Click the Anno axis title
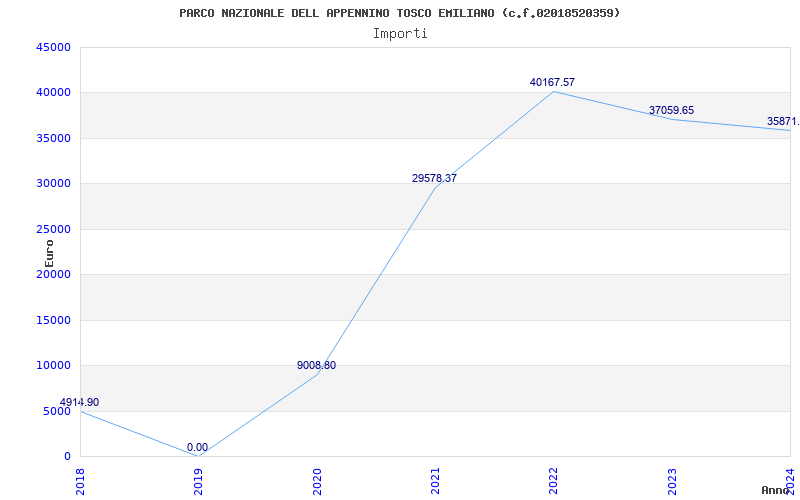Screen dimensions: 800x500 pos(776,490)
